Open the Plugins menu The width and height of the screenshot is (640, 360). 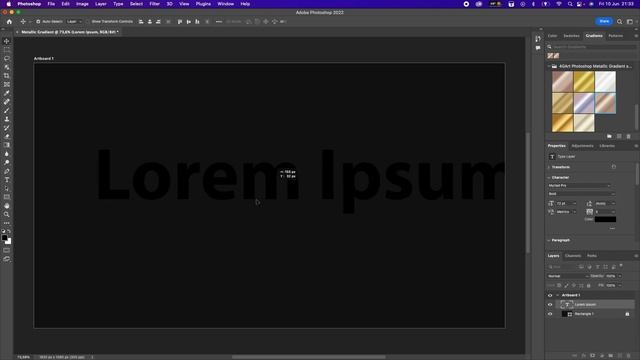203,4
